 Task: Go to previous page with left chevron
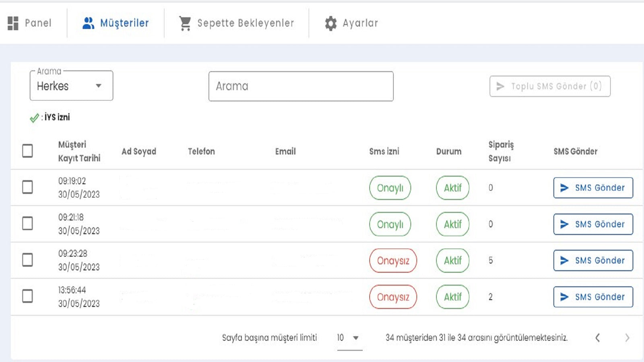coord(598,337)
